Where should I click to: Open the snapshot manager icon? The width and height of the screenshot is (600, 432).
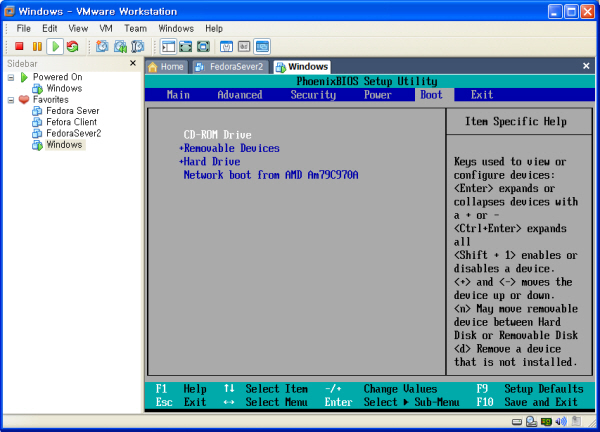(137, 47)
